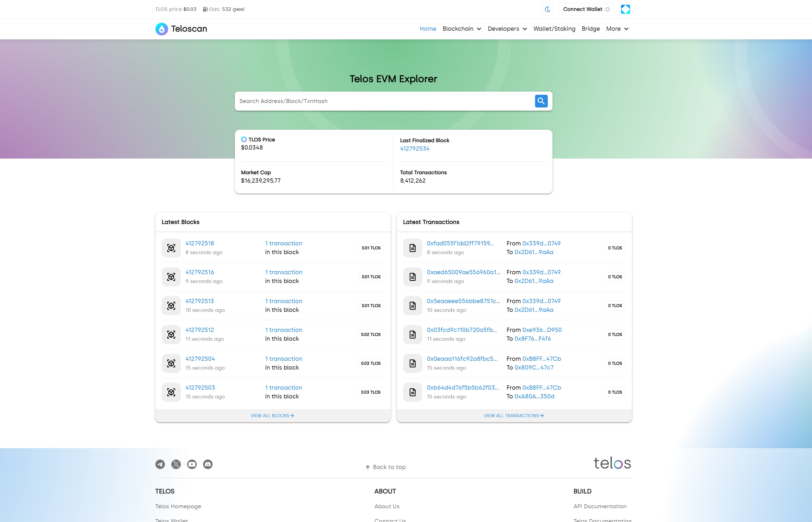The image size is (812, 522).
Task: Open transaction 0xb64d4d76f5b5b62f03...
Action: tap(463, 388)
